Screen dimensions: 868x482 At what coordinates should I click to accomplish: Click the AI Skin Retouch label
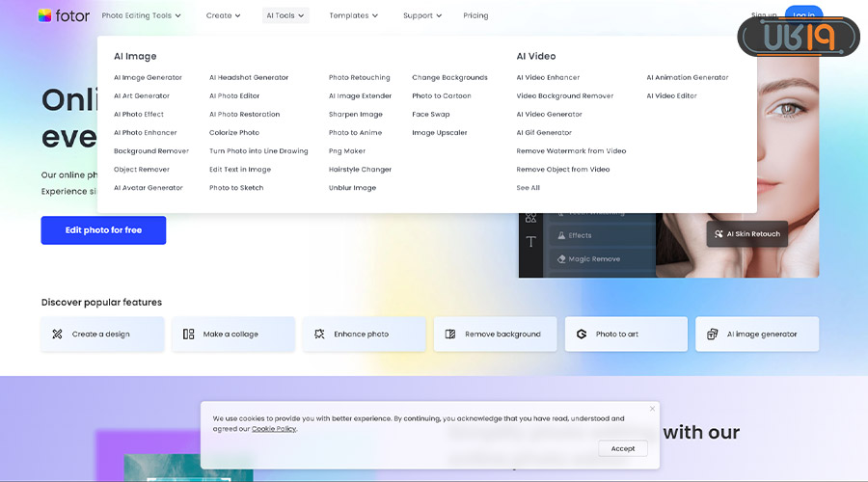[x=746, y=234]
